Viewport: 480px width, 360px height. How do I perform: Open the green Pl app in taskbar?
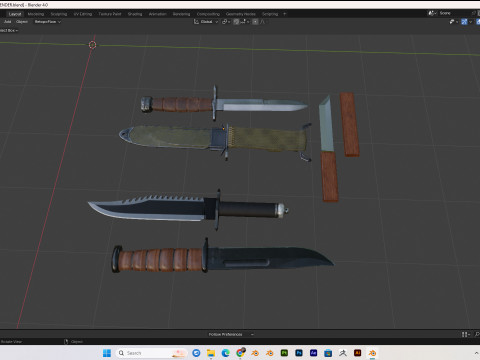(x=284, y=353)
